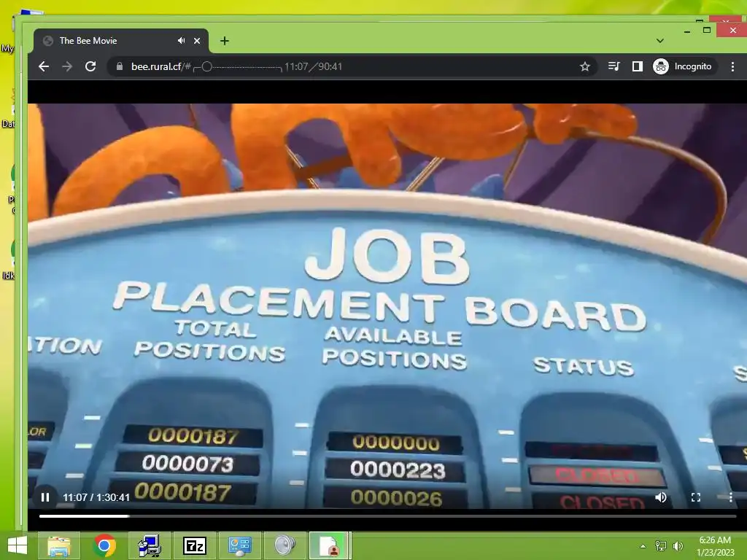Image resolution: width=747 pixels, height=560 pixels.
Task: Minimize the Chrome window
Action: [687, 31]
